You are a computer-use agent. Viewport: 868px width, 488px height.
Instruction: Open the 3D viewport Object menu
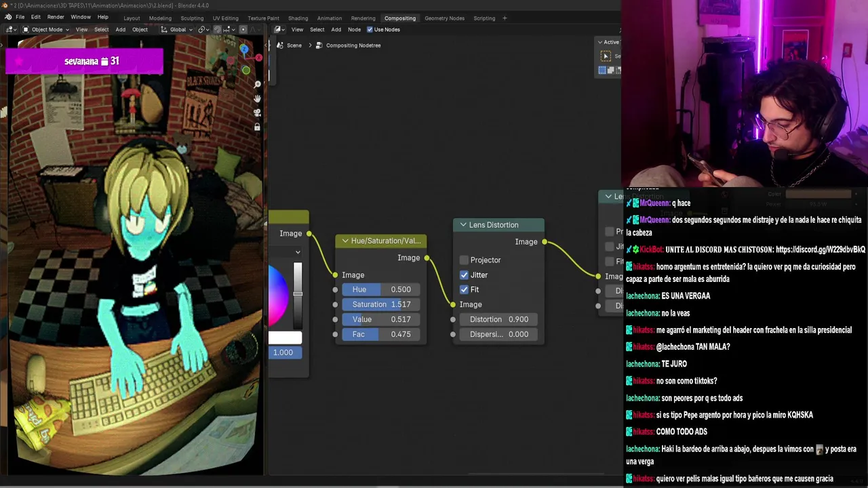[x=140, y=29]
